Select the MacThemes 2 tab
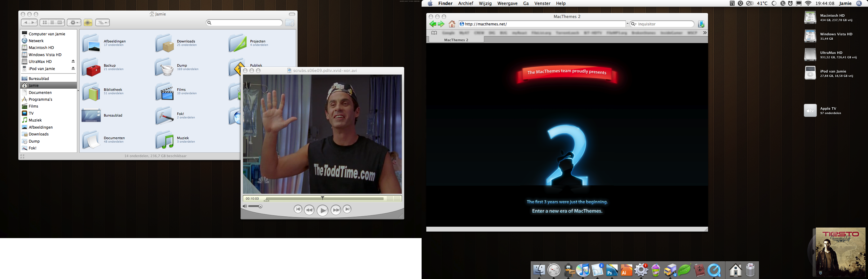 click(456, 40)
